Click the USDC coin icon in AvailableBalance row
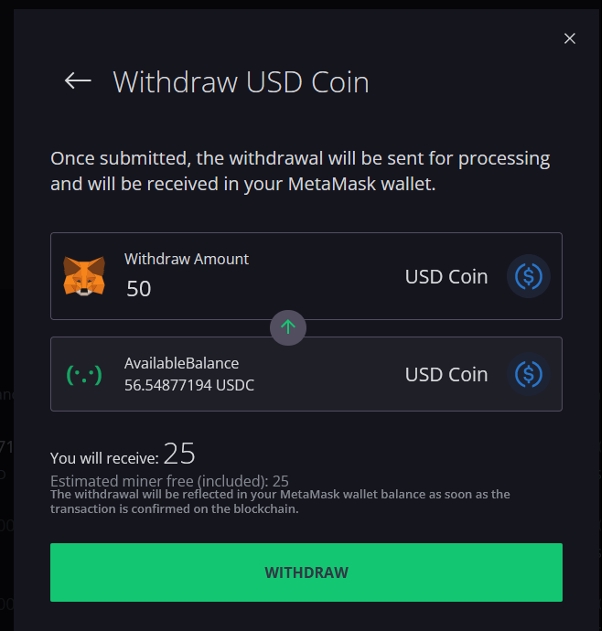The image size is (602, 631). (x=528, y=374)
